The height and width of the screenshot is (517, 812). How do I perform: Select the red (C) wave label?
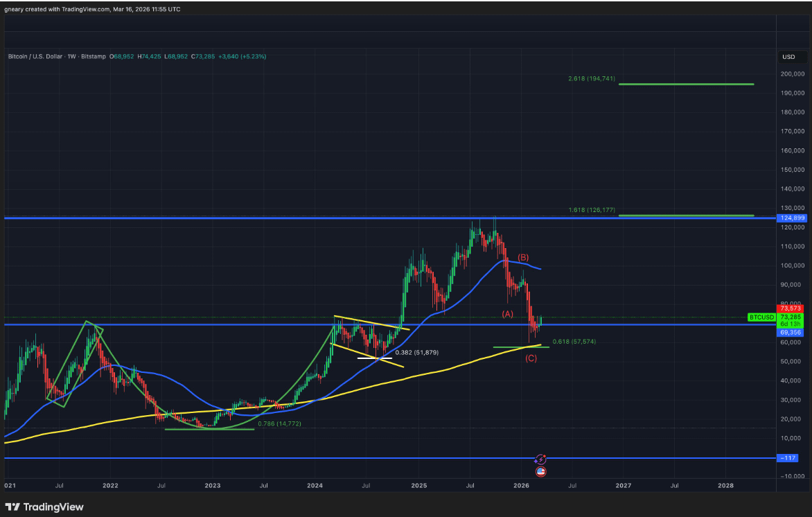[531, 358]
